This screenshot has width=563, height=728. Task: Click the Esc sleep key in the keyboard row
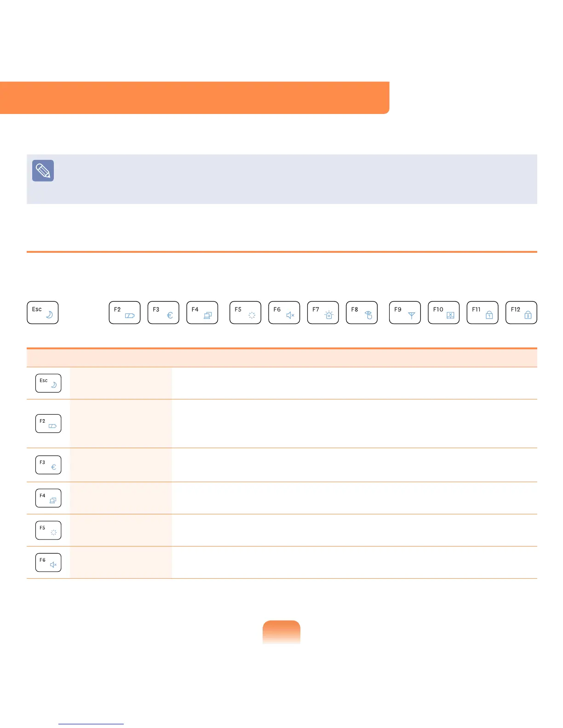(x=43, y=313)
